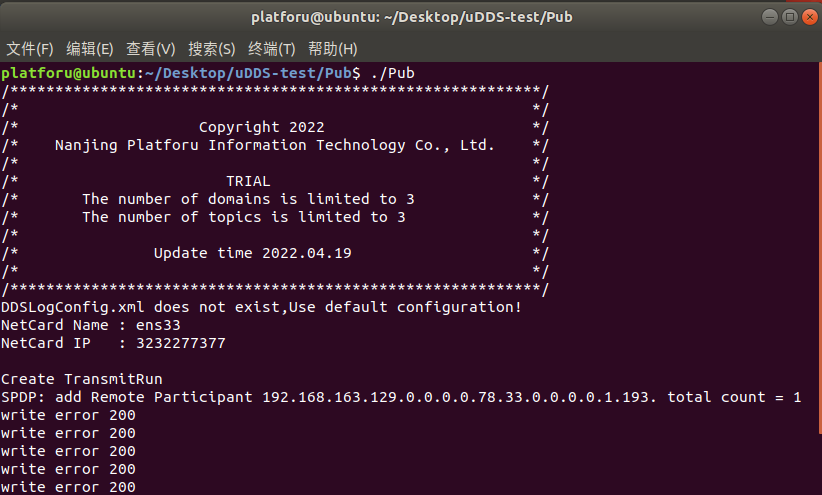The height and width of the screenshot is (495, 822).
Task: Click the ./Pub command text
Action: [393, 73]
